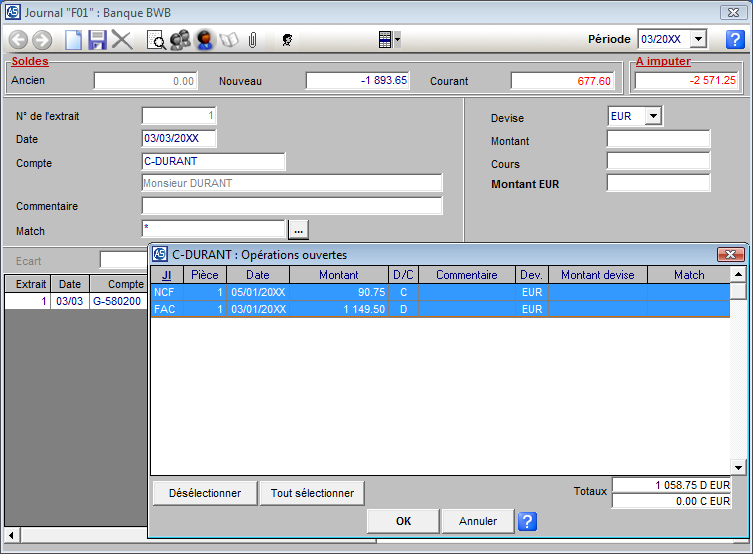Open the Devise EUR dropdown

point(653,116)
